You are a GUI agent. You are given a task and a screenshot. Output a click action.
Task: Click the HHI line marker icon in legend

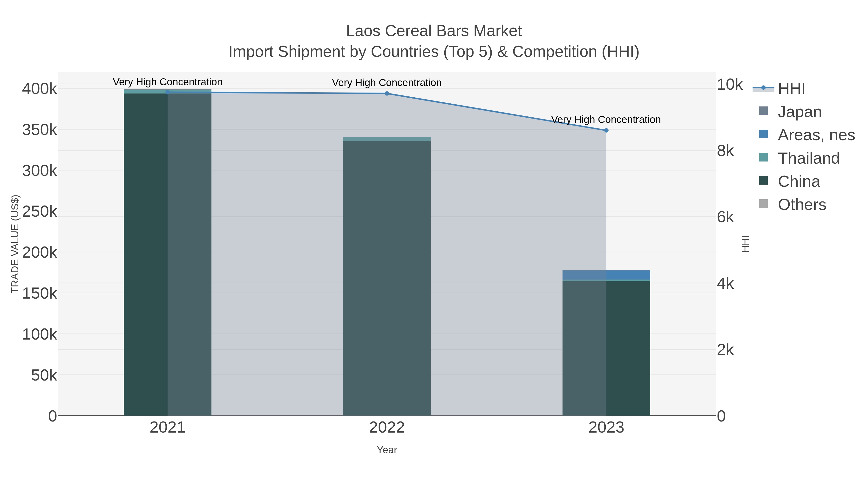pyautogui.click(x=763, y=88)
